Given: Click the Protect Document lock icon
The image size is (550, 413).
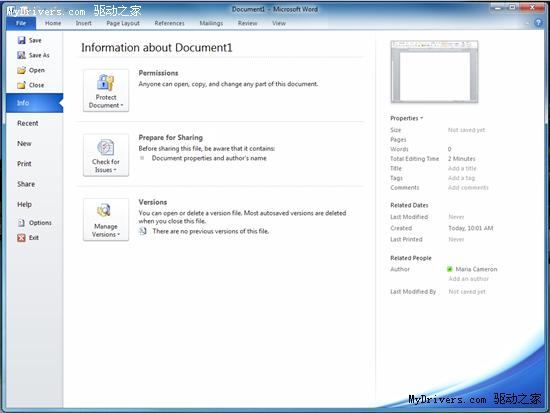Looking at the screenshot, I should pos(106,83).
